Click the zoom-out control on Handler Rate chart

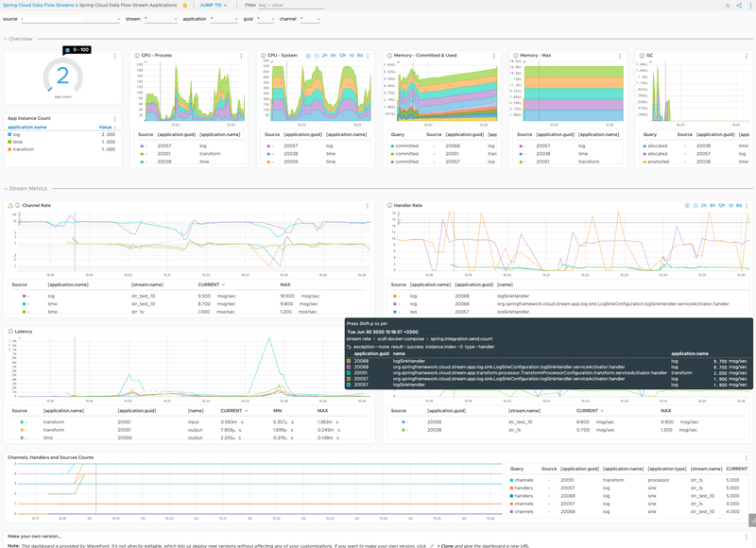click(696, 204)
